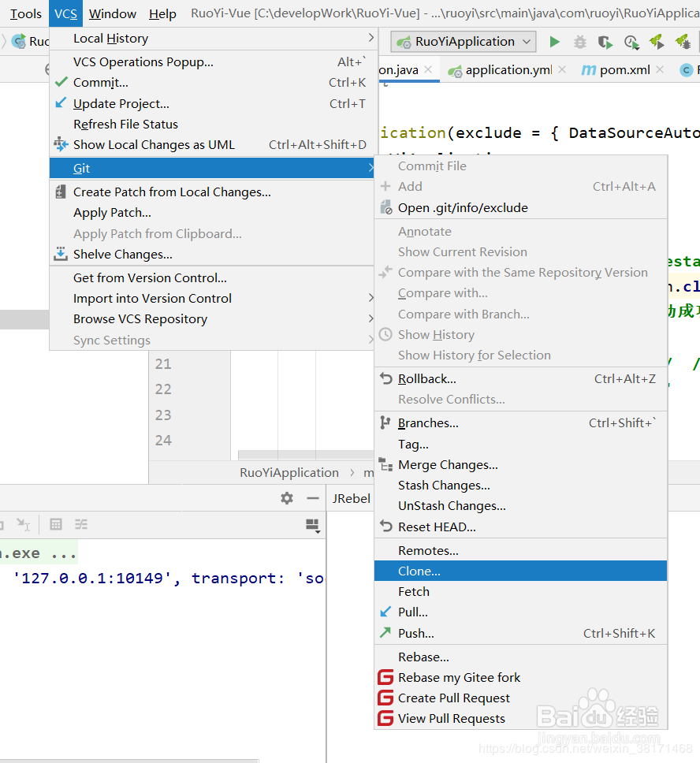Hide run panel with minus icon

[x=313, y=498]
